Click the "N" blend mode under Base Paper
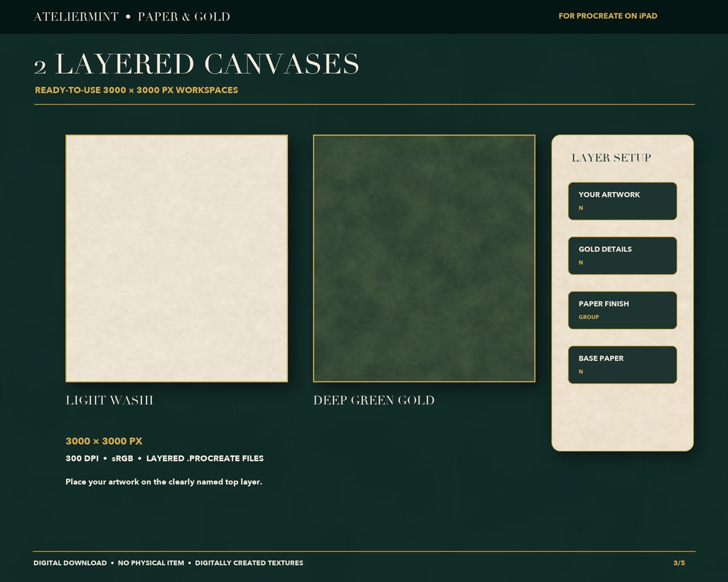The height and width of the screenshot is (582, 728). coord(581,372)
